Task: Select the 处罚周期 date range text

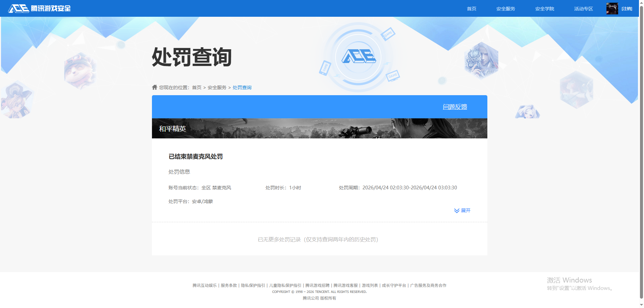Action: click(x=398, y=188)
